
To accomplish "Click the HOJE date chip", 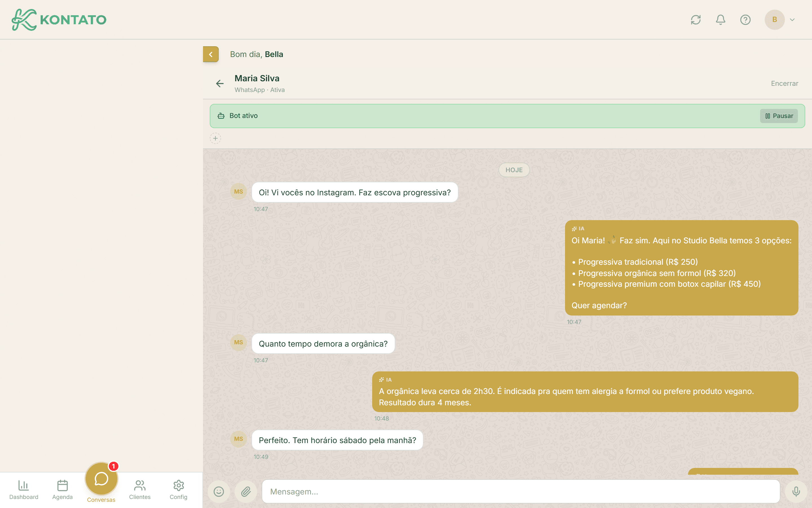I will [514, 170].
